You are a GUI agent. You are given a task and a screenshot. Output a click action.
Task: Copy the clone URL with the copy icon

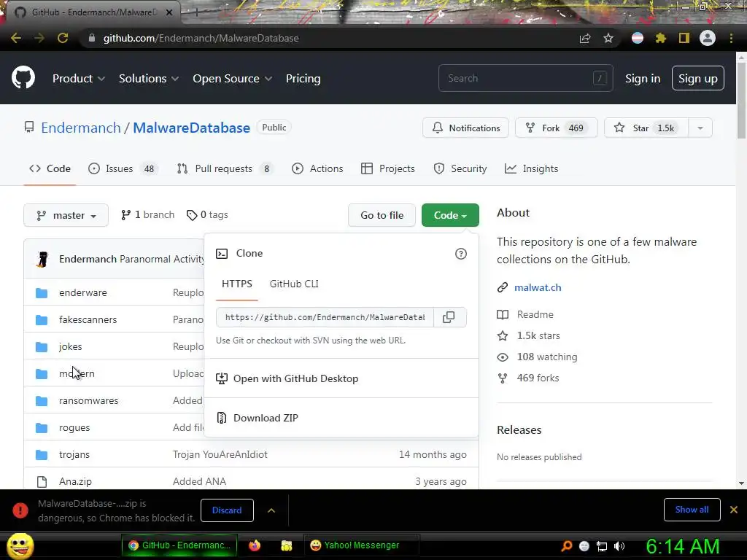(449, 317)
